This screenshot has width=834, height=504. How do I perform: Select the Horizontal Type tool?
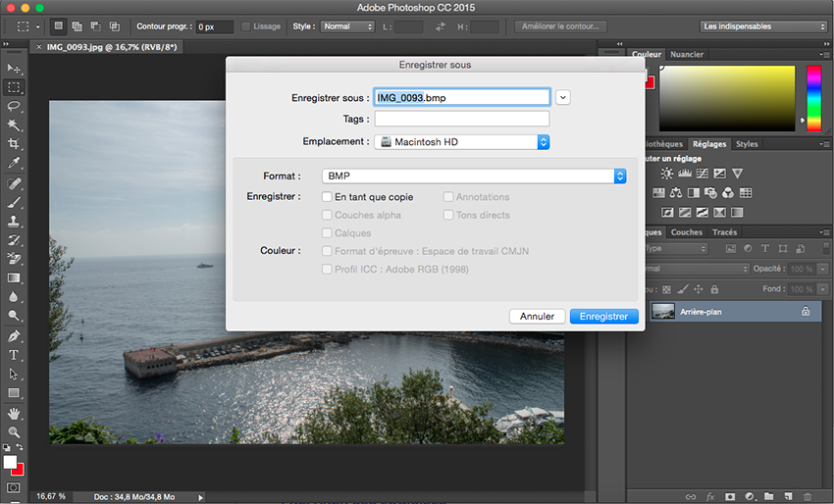coord(14,355)
